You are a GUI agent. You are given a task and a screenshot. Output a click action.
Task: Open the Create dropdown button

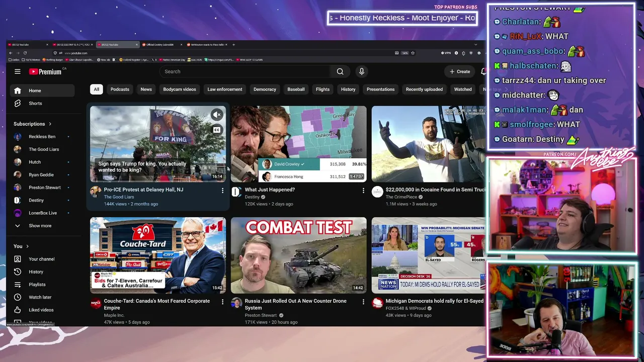(460, 71)
